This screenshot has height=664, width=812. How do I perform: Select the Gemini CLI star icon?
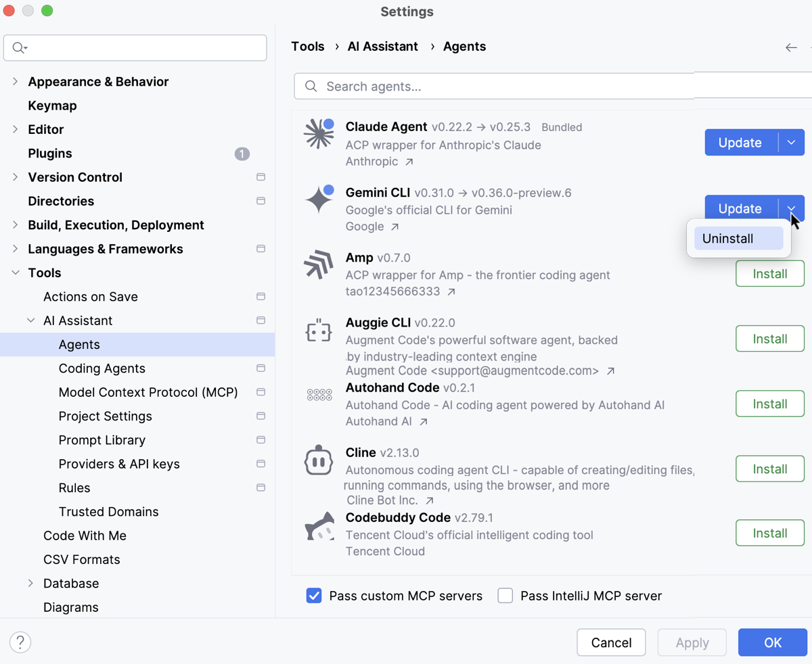click(317, 199)
